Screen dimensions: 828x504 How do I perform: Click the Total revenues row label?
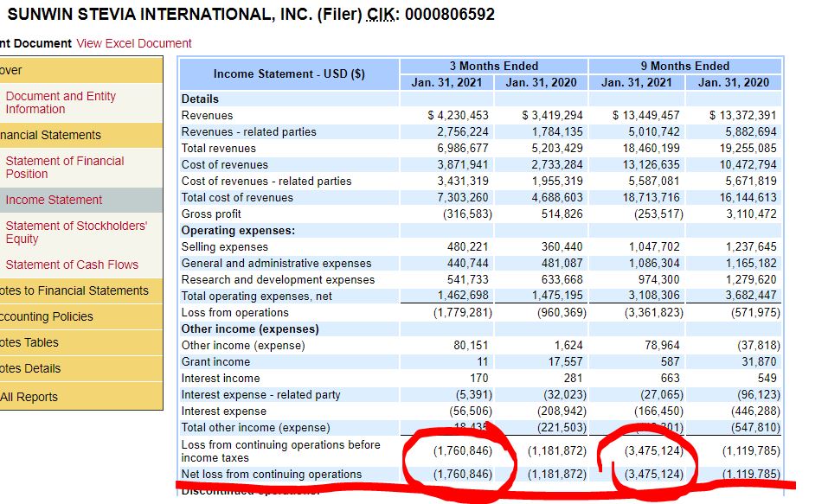[218, 148]
